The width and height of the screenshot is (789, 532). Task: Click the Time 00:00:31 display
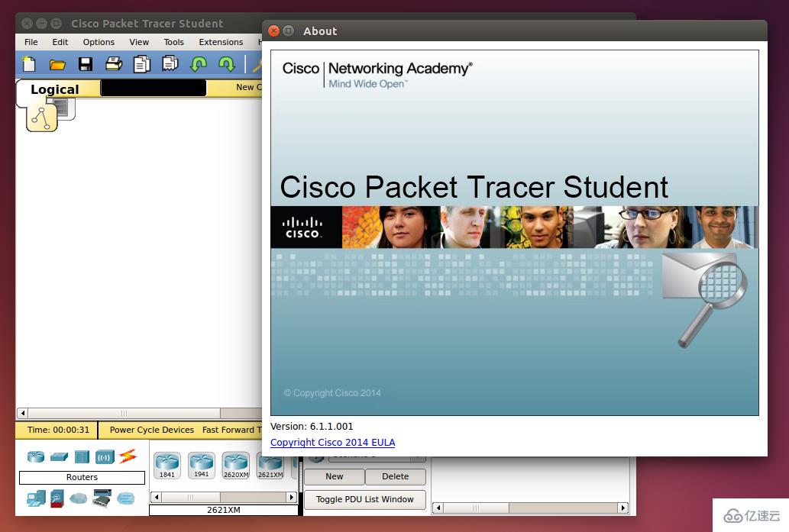coord(58,430)
